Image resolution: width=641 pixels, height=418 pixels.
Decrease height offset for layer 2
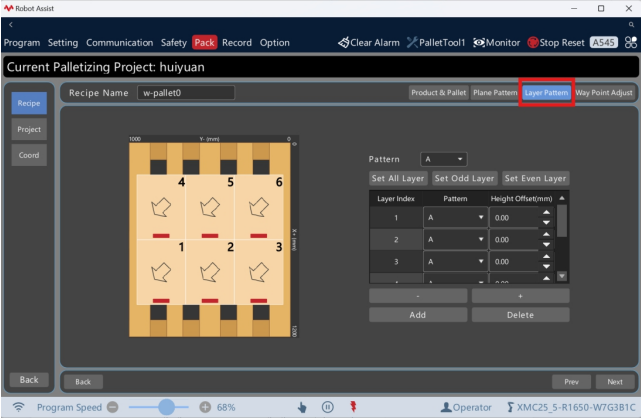pos(546,245)
